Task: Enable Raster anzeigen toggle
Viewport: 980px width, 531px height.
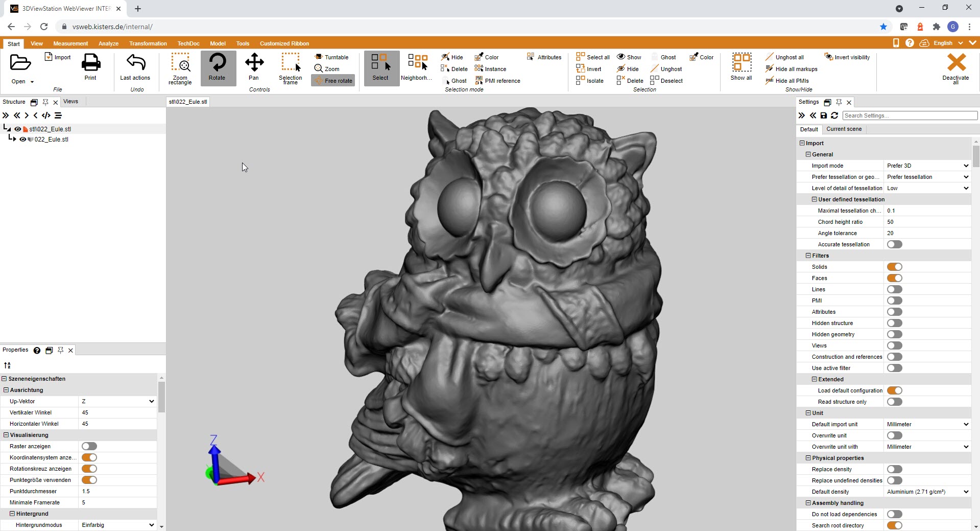Action: [x=89, y=446]
